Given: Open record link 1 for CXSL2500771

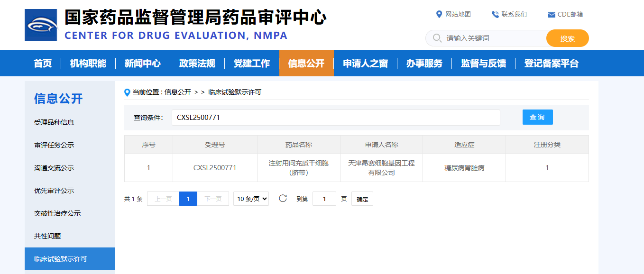Looking at the screenshot, I should [x=148, y=167].
